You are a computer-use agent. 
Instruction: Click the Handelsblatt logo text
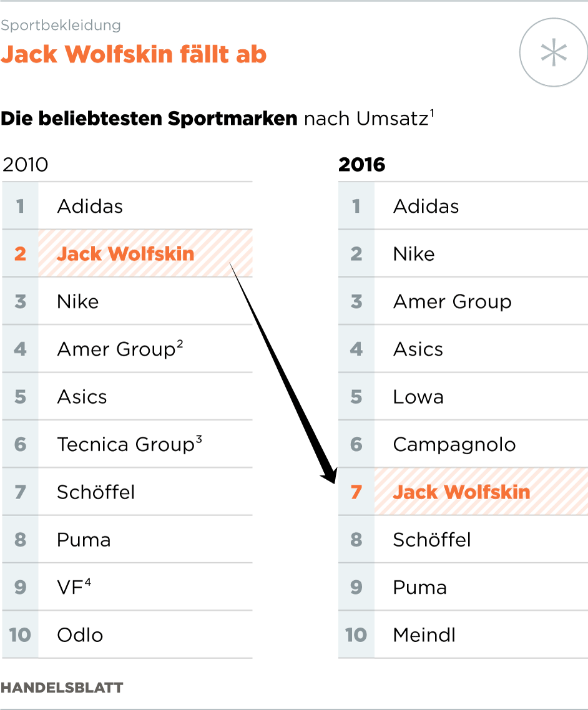62,688
